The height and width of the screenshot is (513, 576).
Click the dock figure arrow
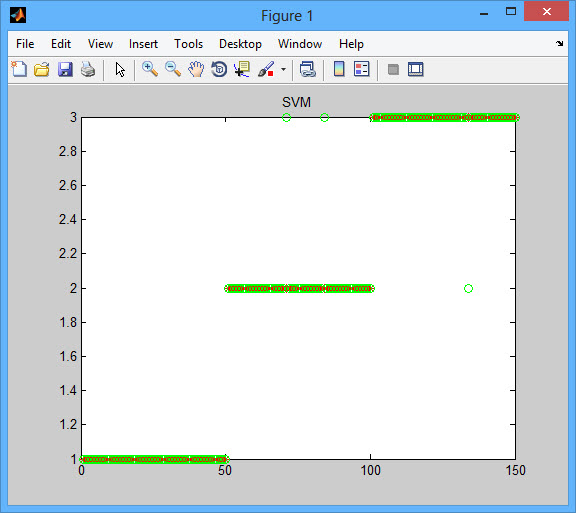click(x=559, y=44)
